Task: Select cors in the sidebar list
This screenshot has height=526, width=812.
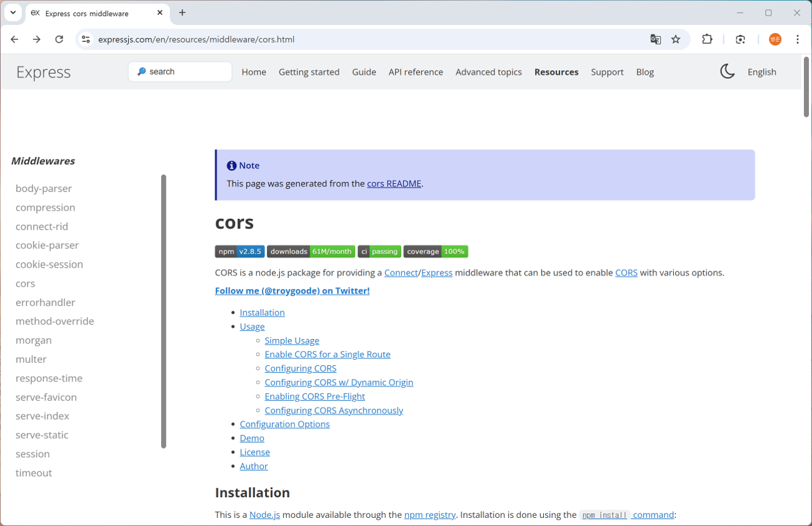Action: 25,283
